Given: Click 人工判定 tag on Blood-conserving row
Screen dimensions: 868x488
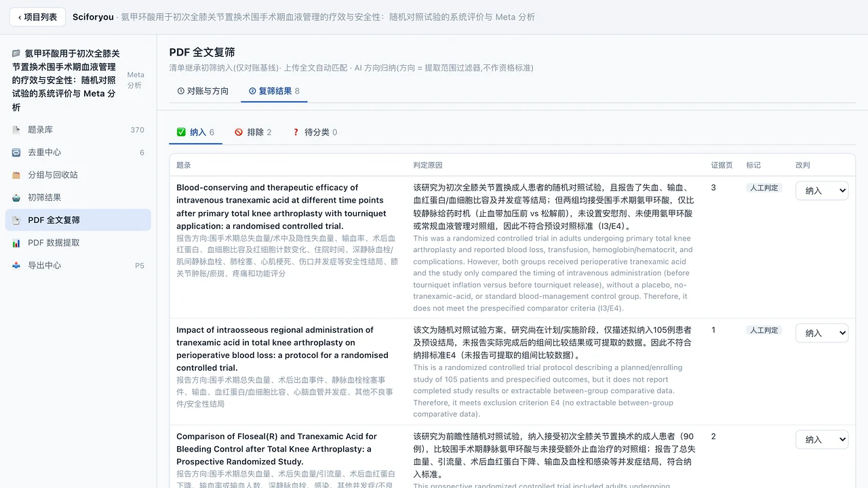Looking at the screenshot, I should click(764, 188).
